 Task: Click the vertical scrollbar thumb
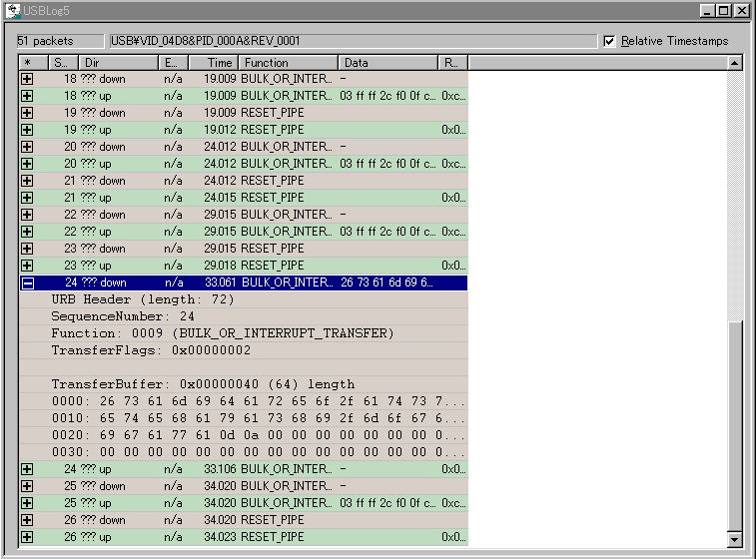click(x=734, y=426)
